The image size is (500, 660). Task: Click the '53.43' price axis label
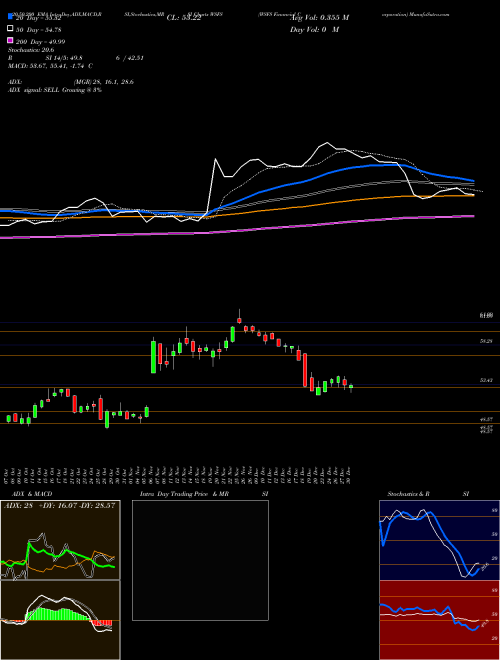[x=487, y=381]
